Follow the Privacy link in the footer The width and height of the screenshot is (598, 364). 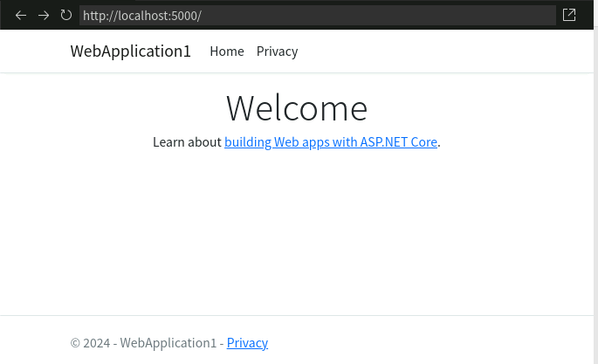pos(247,343)
